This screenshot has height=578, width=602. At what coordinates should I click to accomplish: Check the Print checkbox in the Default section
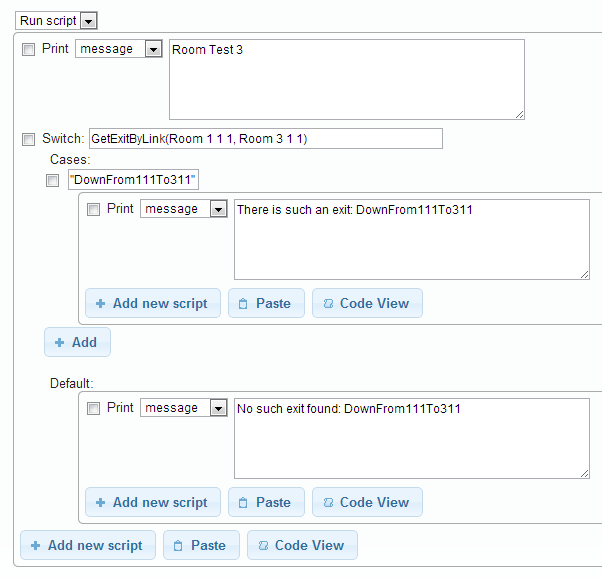[x=93, y=408]
